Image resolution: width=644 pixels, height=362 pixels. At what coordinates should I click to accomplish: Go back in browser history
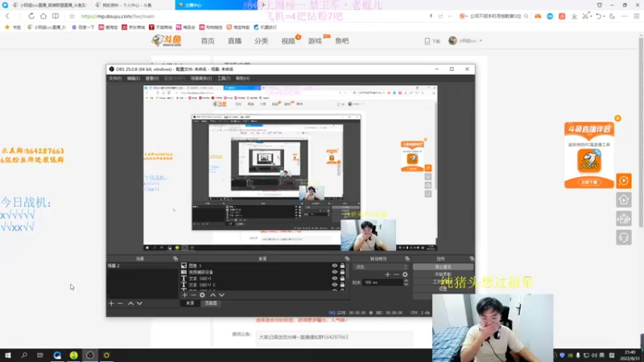click(7, 16)
